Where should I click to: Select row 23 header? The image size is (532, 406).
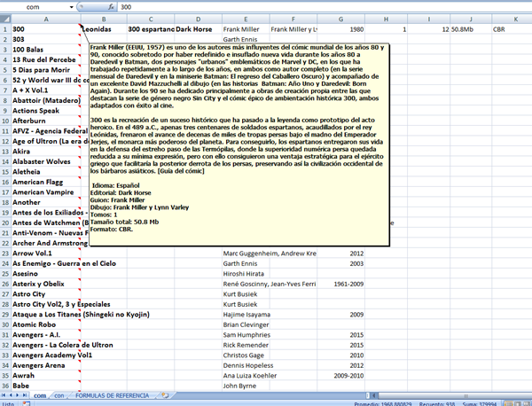click(4, 253)
